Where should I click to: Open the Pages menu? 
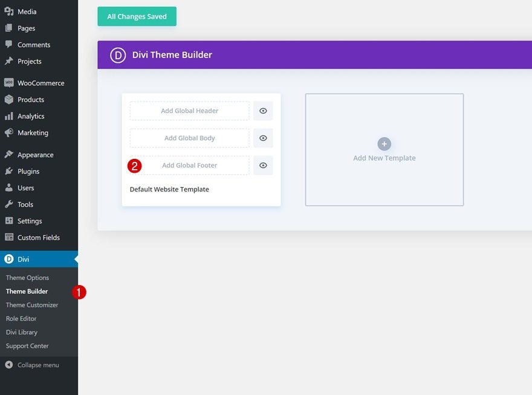coord(39,28)
